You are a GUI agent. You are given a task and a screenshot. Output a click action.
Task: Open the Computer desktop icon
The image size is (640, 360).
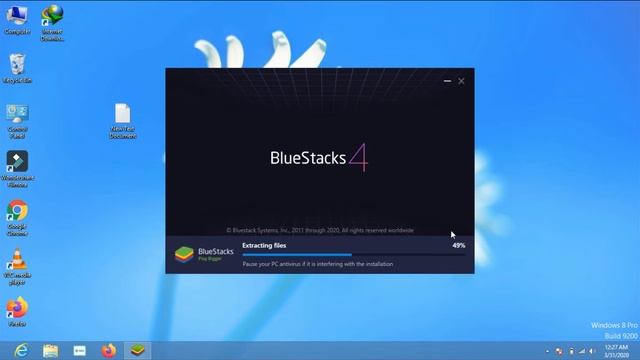(x=17, y=20)
